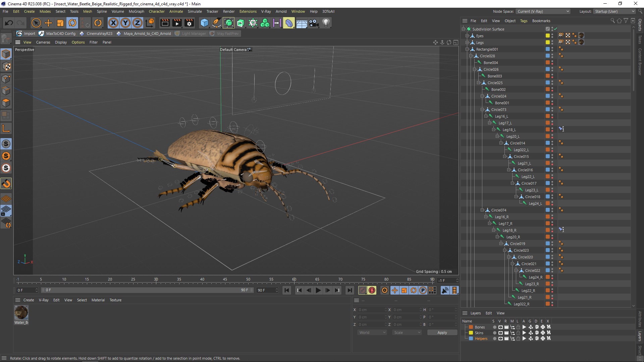
Task: Click the green Extrude generator icon
Action: 241,23
